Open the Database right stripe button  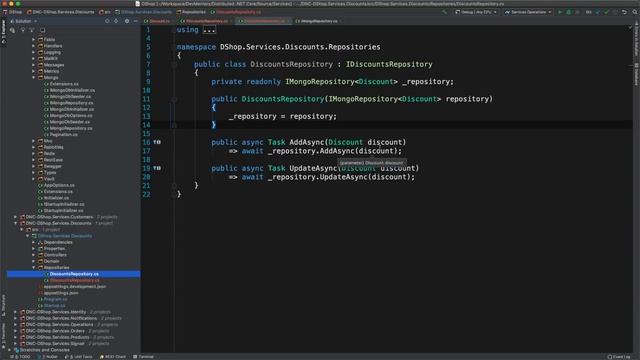(x=636, y=74)
